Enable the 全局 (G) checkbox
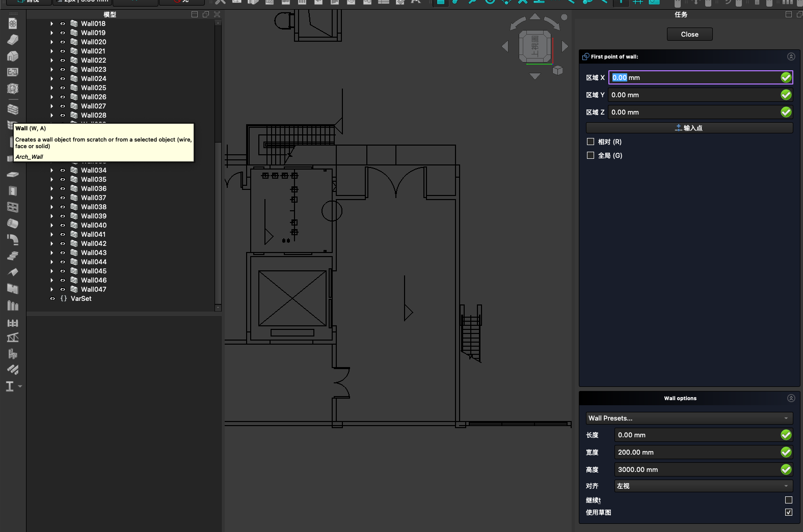The width and height of the screenshot is (803, 532). tap(591, 156)
